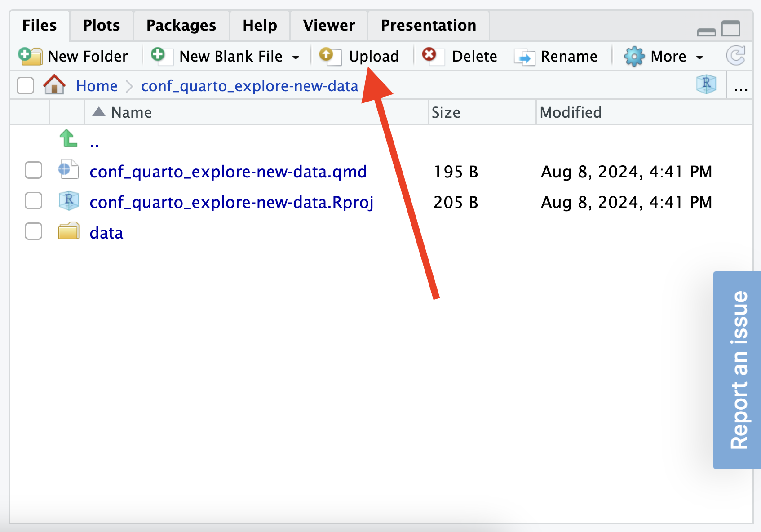Expand the More dropdown arrow
Screen dimensions: 761x532
(x=699, y=57)
